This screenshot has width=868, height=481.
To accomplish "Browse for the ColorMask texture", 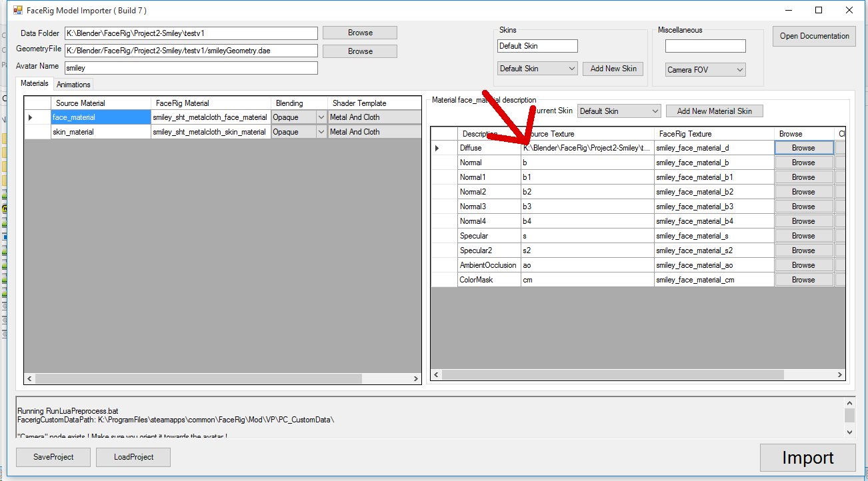I will pos(804,280).
